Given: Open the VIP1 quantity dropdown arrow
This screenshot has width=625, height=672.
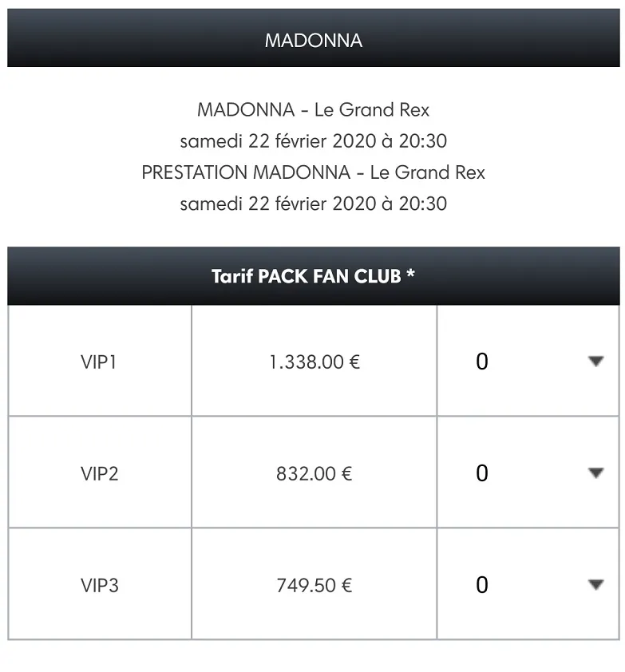Looking at the screenshot, I should [595, 362].
